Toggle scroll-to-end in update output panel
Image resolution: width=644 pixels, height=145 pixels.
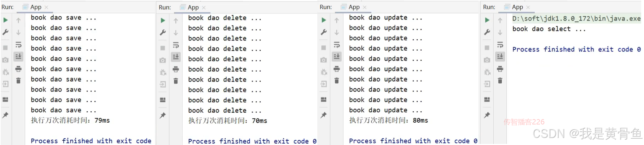coord(337,56)
